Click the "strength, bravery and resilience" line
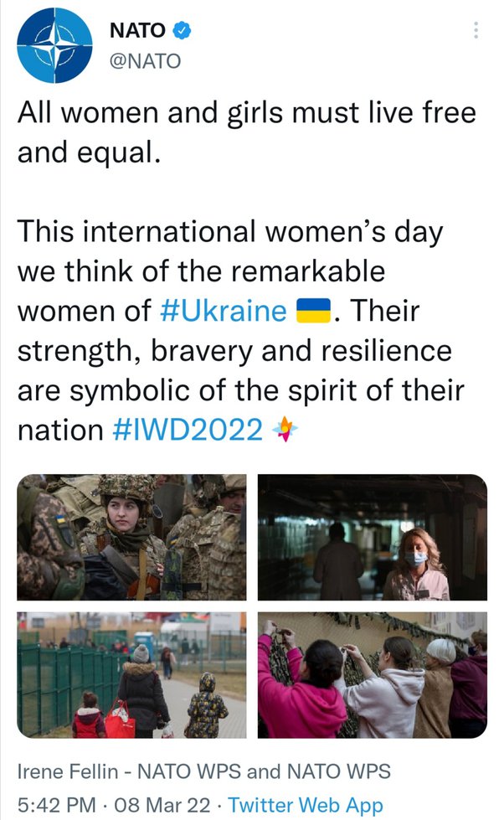Image resolution: width=504 pixels, height=820 pixels. [234, 351]
